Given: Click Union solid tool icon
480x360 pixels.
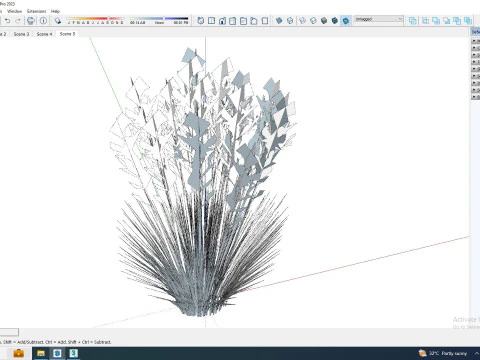Looking at the screenshot, I should [x=436, y=21].
